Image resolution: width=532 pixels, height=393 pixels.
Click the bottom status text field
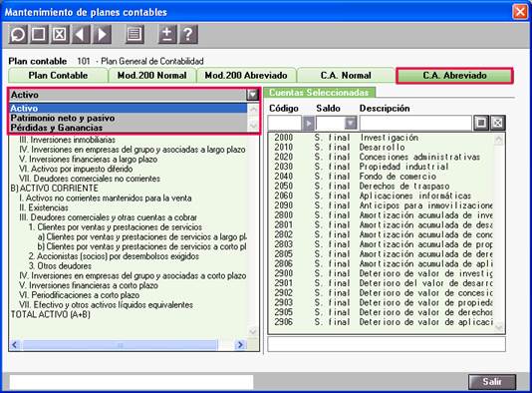(x=131, y=382)
